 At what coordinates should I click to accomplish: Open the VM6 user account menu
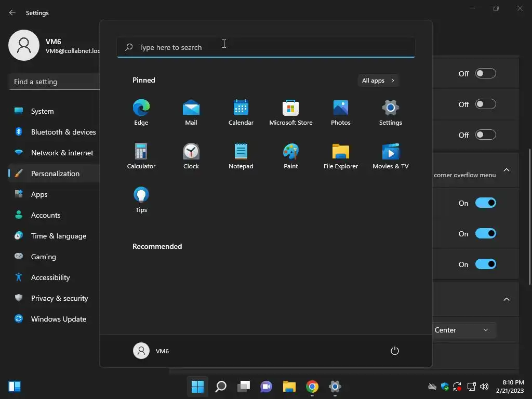coord(151,351)
